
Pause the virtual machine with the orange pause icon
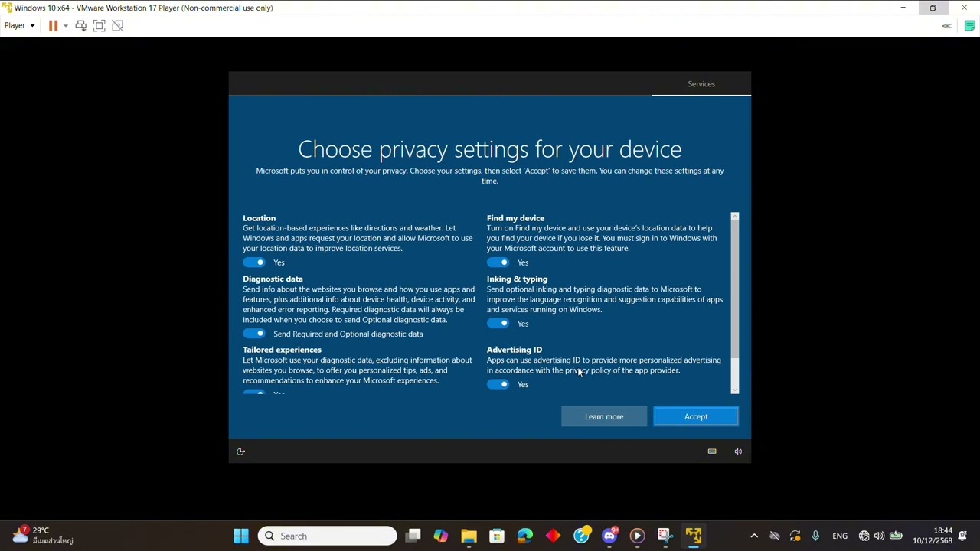[53, 26]
